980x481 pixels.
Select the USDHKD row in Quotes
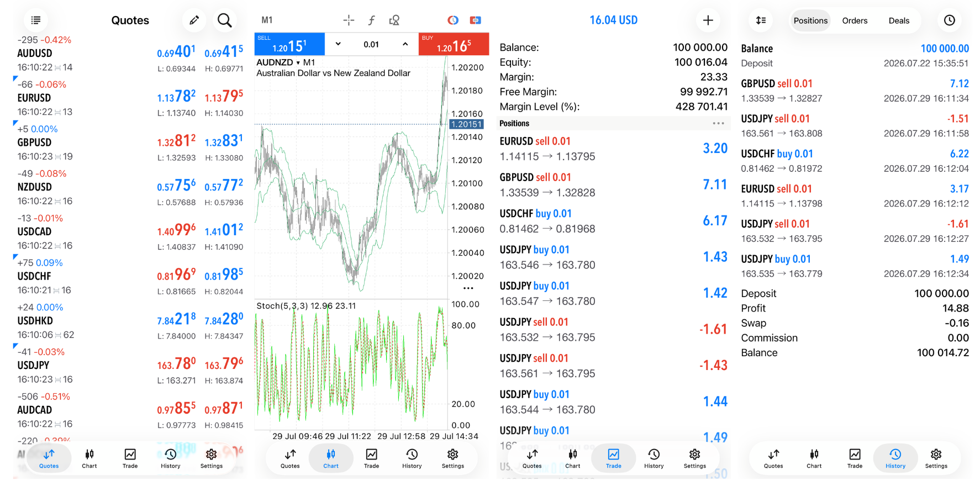coord(130,321)
